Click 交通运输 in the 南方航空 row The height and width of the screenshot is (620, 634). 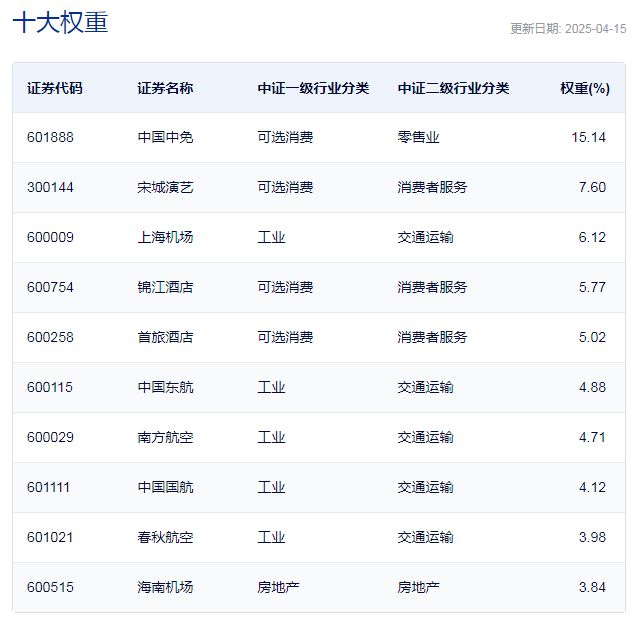click(x=425, y=437)
